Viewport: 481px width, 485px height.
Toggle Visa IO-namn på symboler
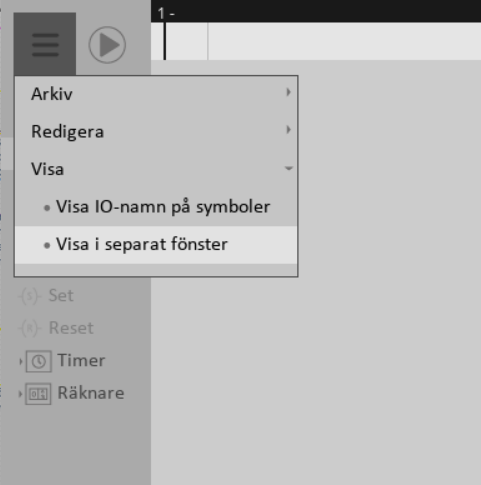coord(156,207)
